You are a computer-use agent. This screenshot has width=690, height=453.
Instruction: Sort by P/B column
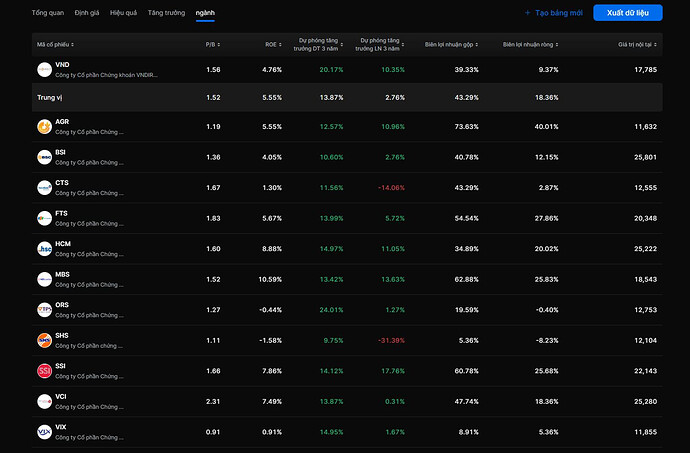(213, 44)
